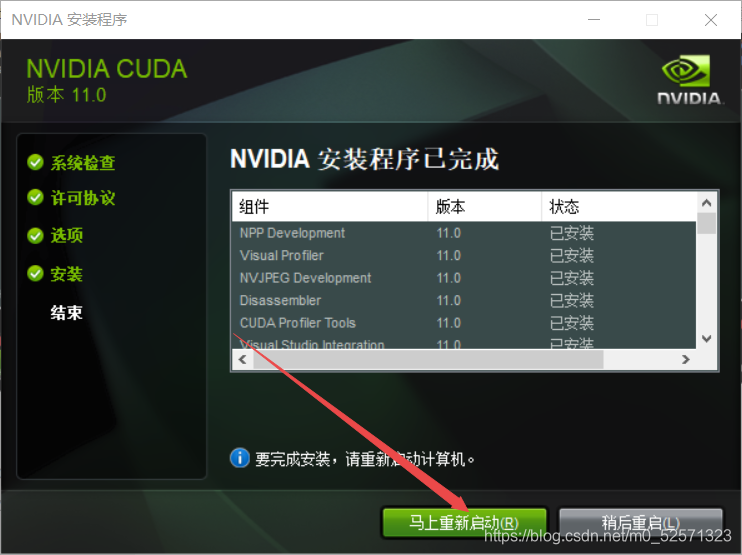Click the component list scroll down arrow
Screen dimensions: 742x555
pyautogui.click(x=707, y=338)
